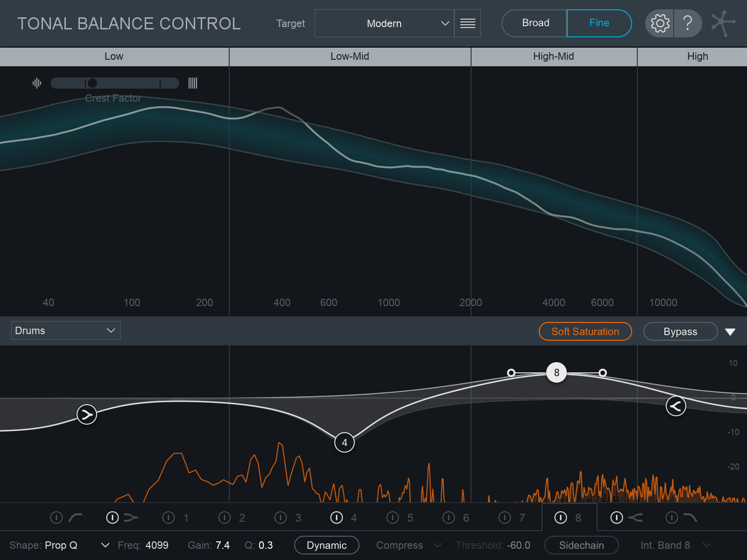Collapse the EQ panel via the triangle
The height and width of the screenshot is (560, 747).
point(731,331)
